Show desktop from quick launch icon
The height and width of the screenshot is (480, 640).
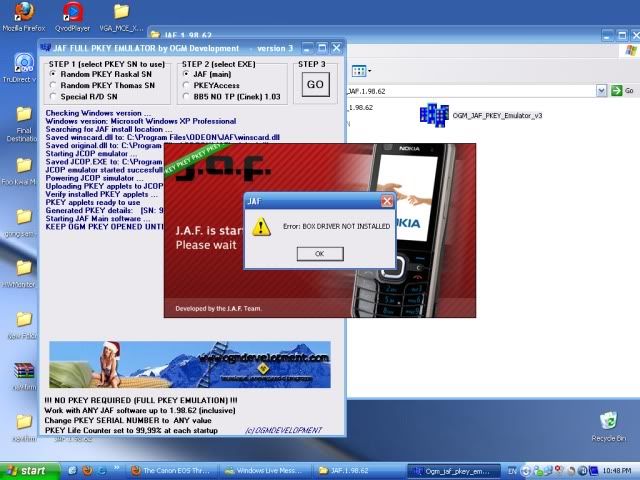pyautogui.click(x=73, y=471)
